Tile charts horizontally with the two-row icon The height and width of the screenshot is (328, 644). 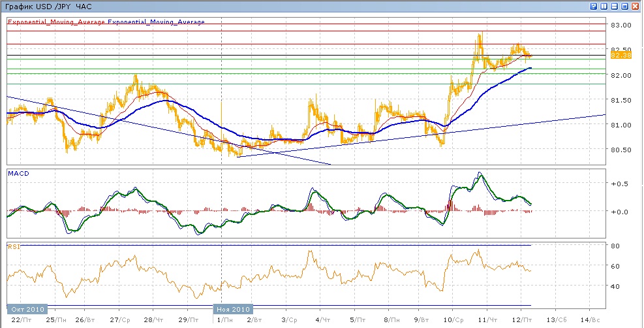pyautogui.click(x=615, y=6)
